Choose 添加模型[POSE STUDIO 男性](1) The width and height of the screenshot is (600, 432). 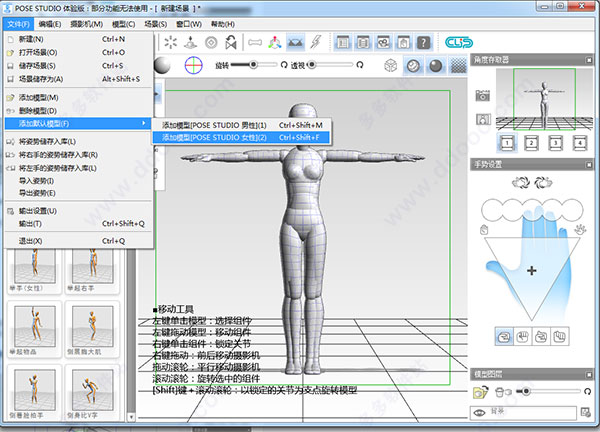(x=242, y=125)
